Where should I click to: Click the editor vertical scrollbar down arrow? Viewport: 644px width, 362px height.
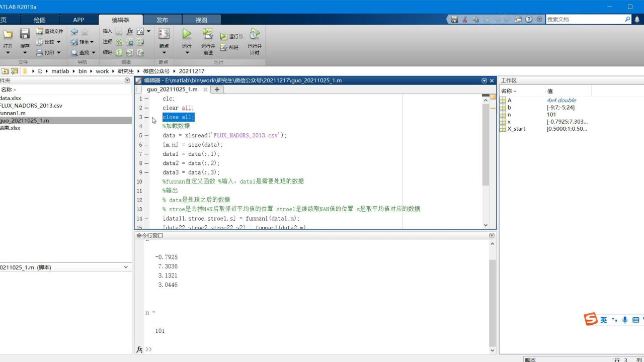point(486,225)
